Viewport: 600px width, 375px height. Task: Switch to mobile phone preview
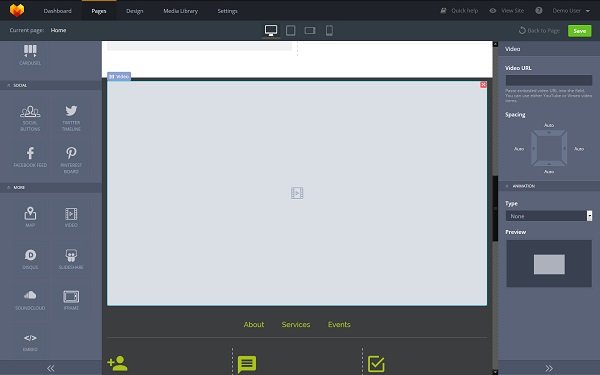(x=329, y=30)
